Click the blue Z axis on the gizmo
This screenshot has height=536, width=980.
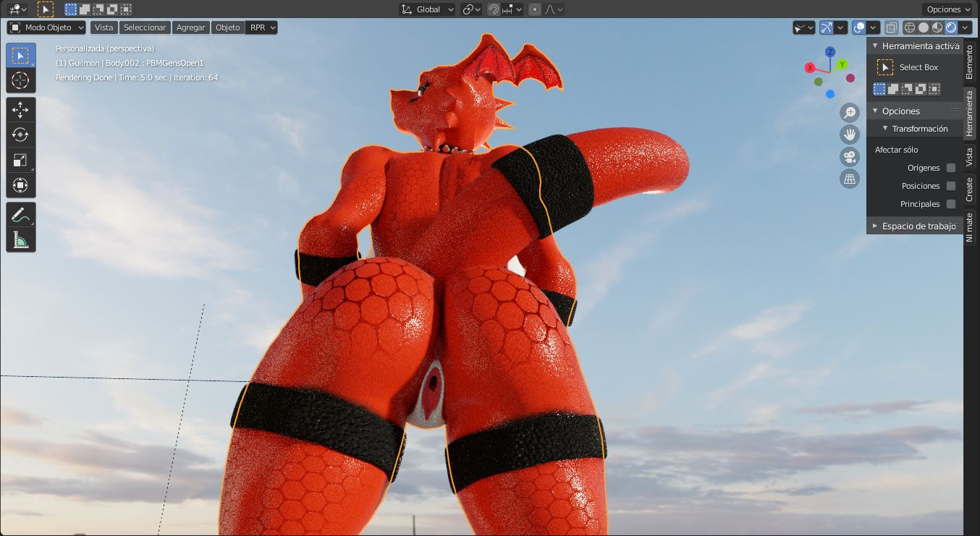830,52
